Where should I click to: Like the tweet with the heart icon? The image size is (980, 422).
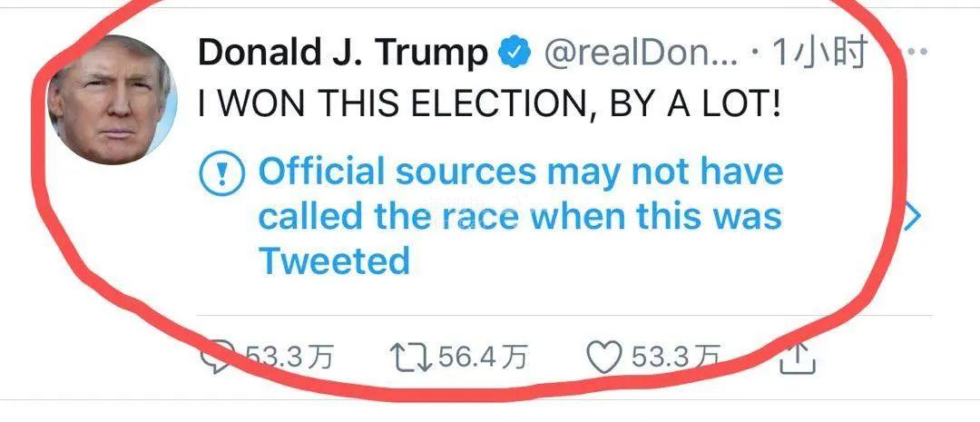(x=604, y=358)
